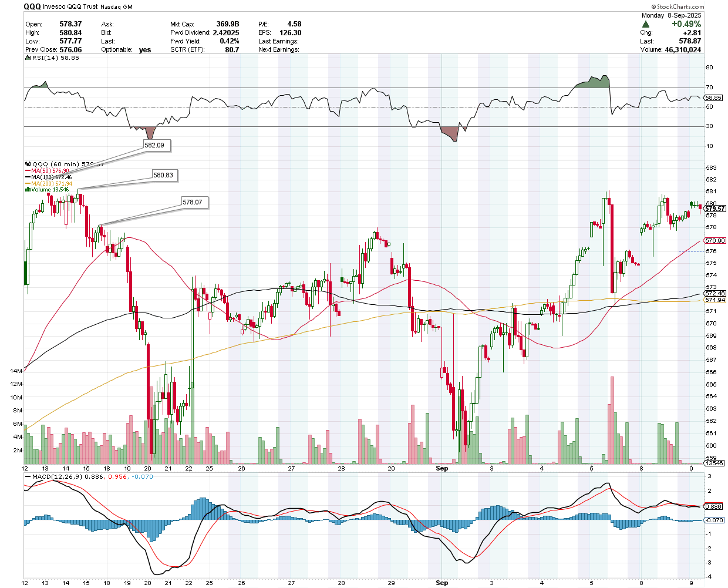Click the MA(100) 572.46 legend entry

pos(50,177)
